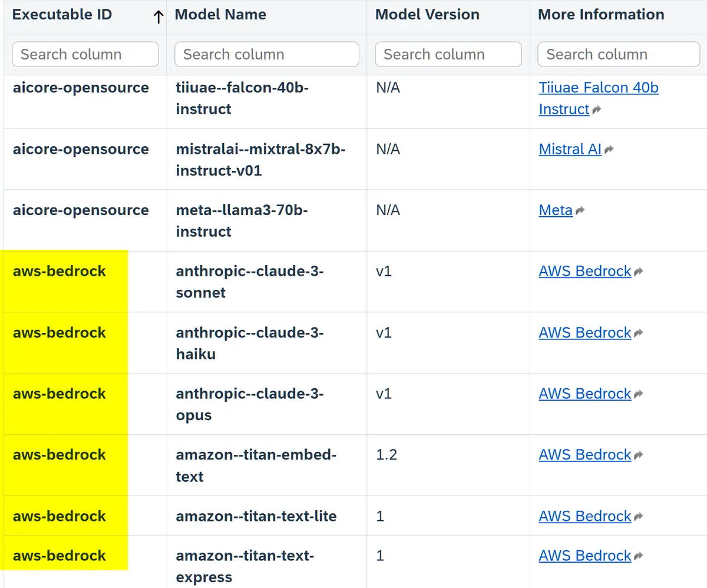Focus the Executable ID search column field
The width and height of the screenshot is (707, 588).
85,54
